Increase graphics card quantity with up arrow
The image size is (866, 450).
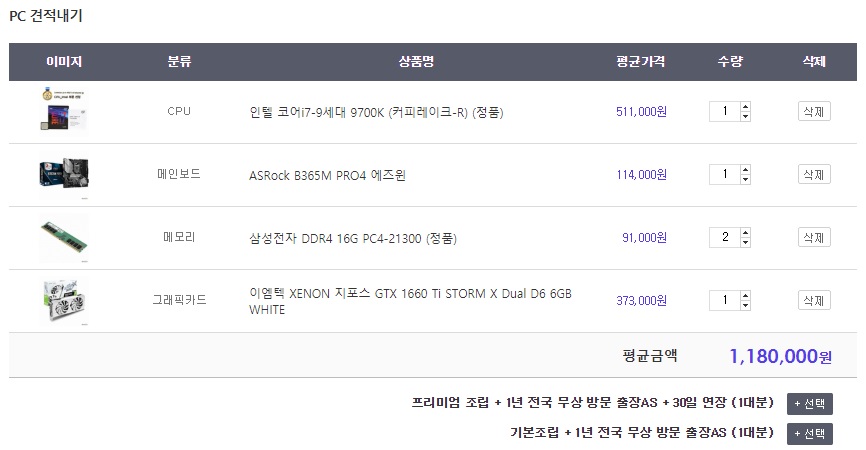(745, 296)
